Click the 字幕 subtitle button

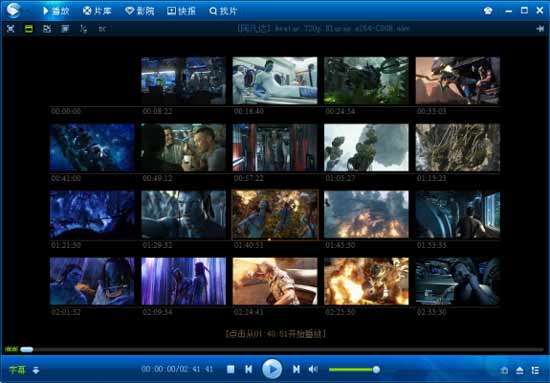[17, 370]
